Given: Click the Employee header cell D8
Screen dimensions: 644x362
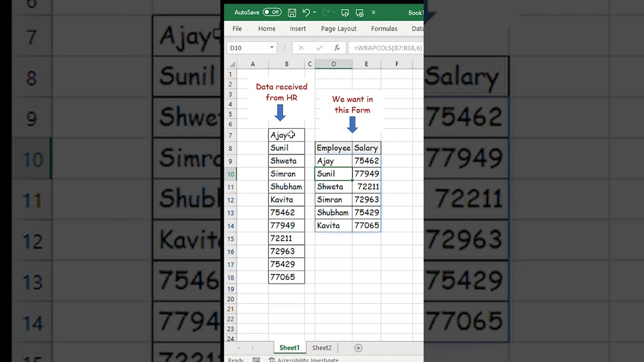Looking at the screenshot, I should click(334, 148).
